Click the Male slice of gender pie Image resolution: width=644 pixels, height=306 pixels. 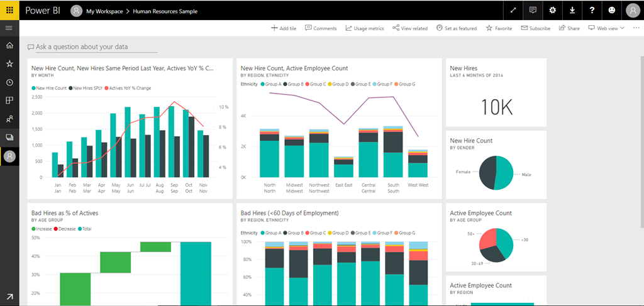(505, 173)
